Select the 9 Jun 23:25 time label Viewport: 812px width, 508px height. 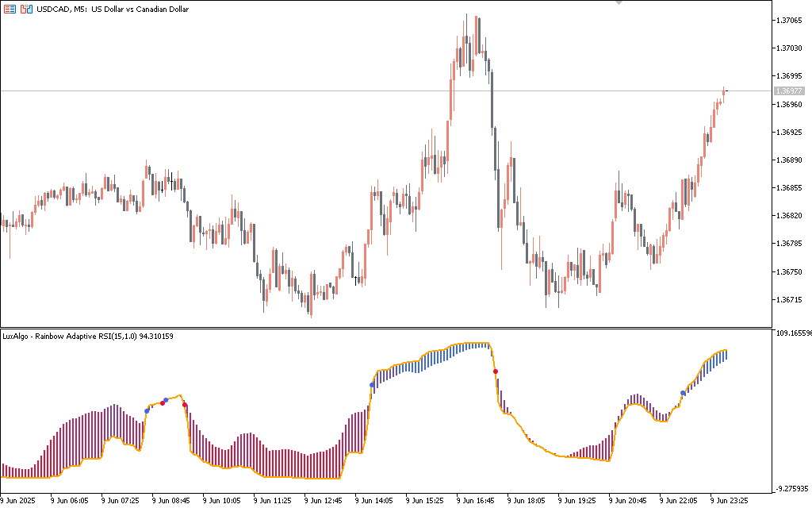coord(727,501)
